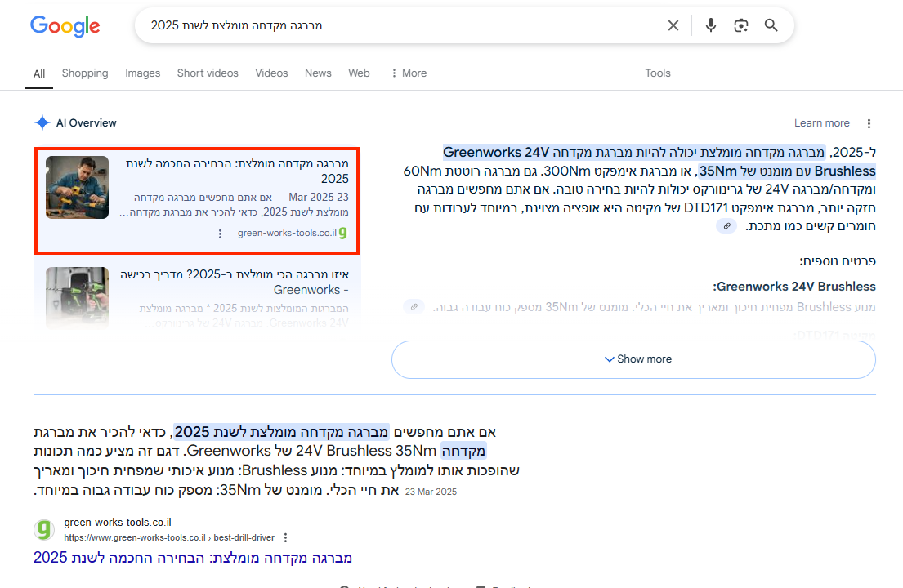Submit search with the magnifying glass icon
This screenshot has height=588, width=903.
[771, 25]
